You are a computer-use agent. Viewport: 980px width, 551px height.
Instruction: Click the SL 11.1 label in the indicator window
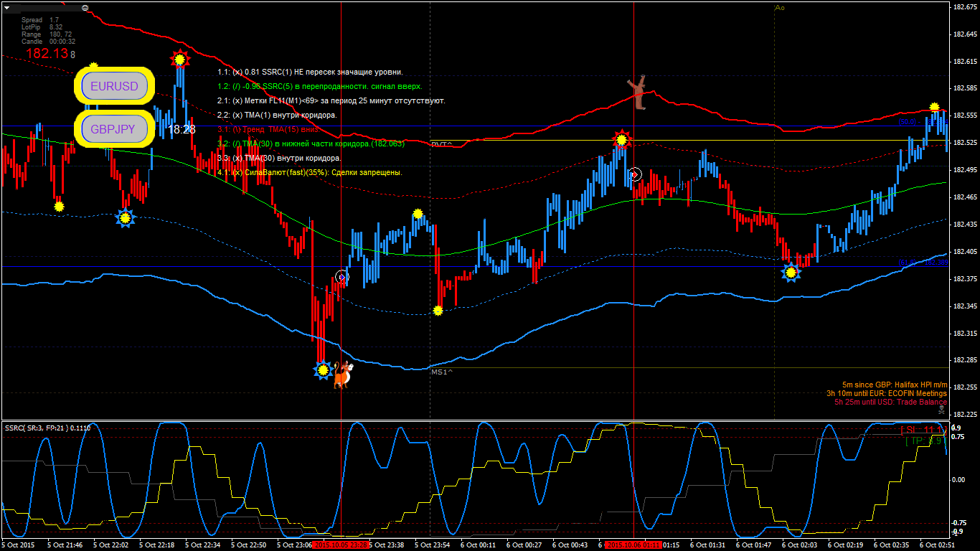point(923,430)
